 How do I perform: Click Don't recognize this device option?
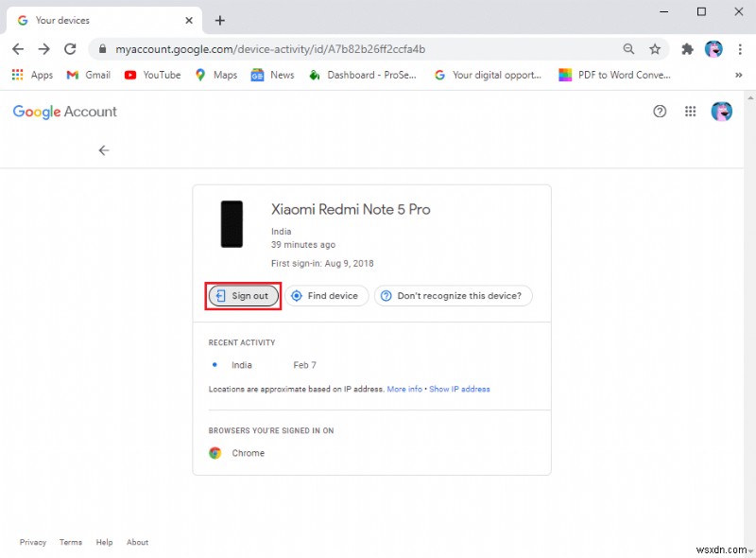453,295
